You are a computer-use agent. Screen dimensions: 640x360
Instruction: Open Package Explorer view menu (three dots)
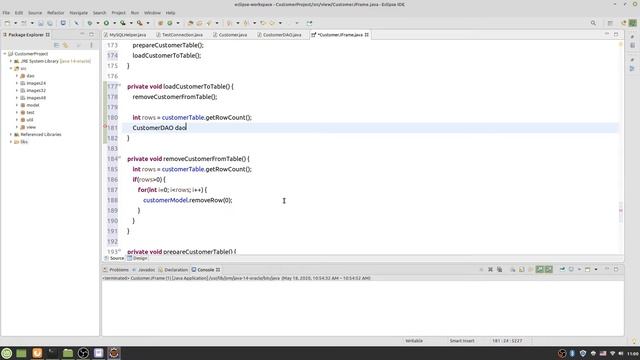click(91, 45)
